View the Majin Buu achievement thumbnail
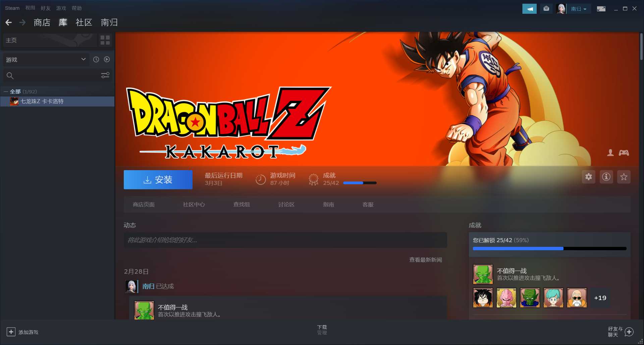This screenshot has height=345, width=644. coord(506,297)
